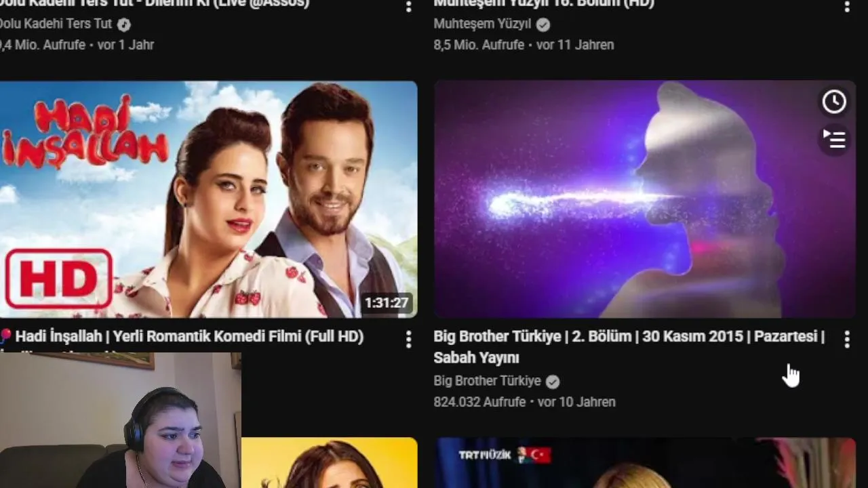Open three-dot menu for Muhteşem Yüzyıl video
868x488 pixels.
click(x=847, y=6)
